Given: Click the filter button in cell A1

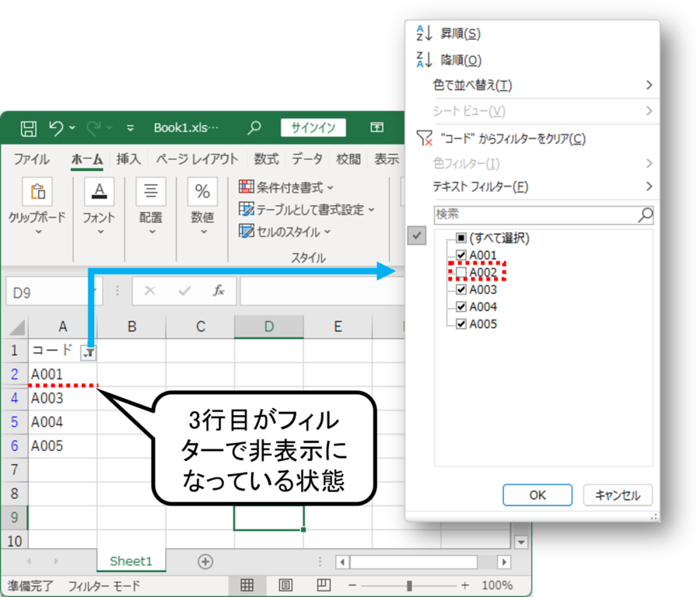Looking at the screenshot, I should click(89, 352).
